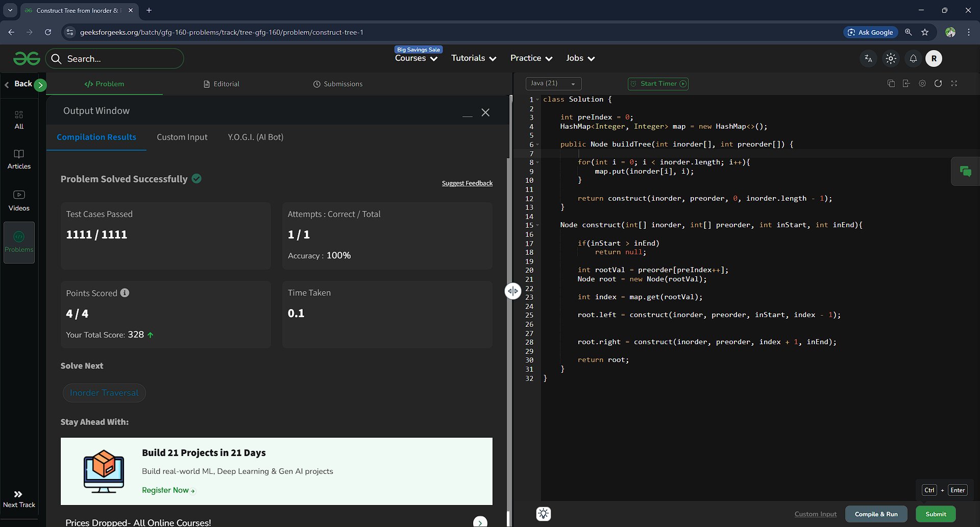The width and height of the screenshot is (980, 527).
Task: Switch to the Editorial tab
Action: pyautogui.click(x=222, y=84)
